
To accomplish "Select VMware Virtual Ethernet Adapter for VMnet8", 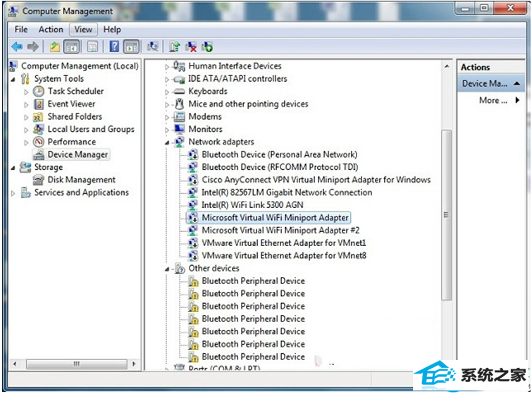I will (x=284, y=256).
